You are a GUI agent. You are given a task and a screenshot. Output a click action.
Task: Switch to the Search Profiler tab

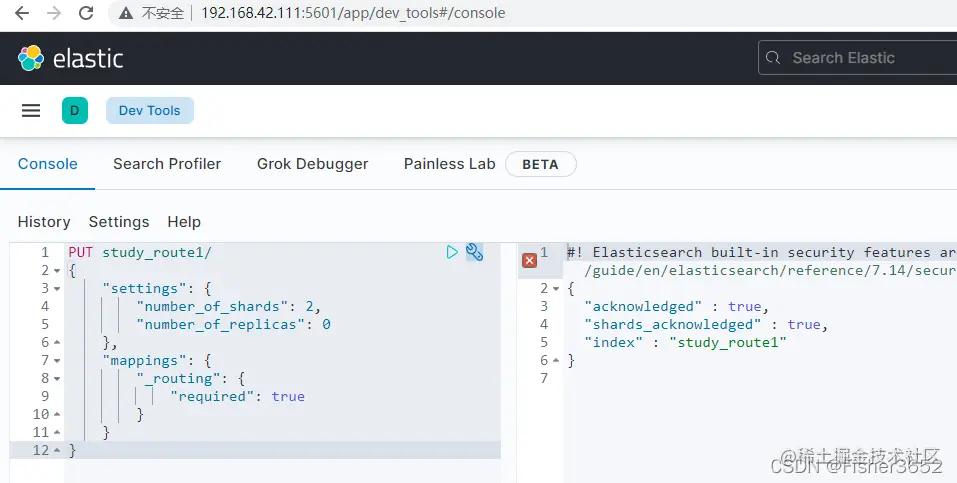click(x=167, y=164)
